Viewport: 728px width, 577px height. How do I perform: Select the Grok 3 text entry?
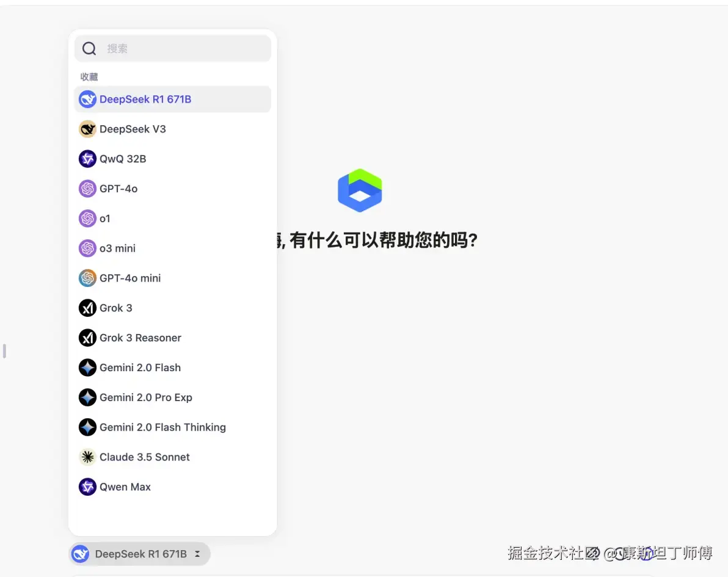(x=116, y=308)
